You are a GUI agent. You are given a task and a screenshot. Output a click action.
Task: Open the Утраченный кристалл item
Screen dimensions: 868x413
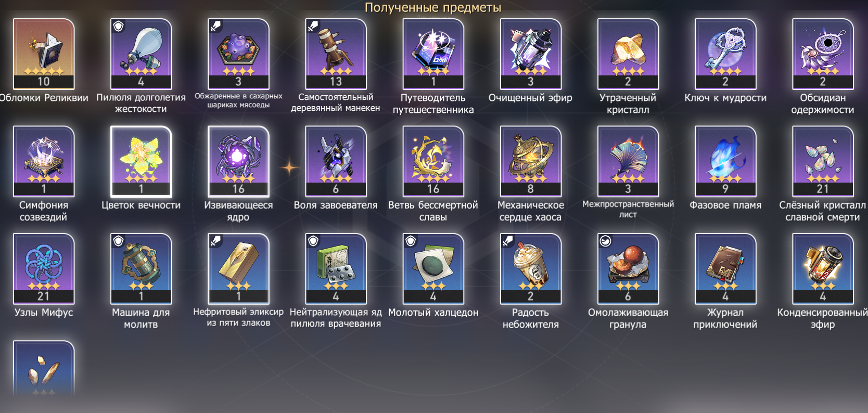click(628, 54)
